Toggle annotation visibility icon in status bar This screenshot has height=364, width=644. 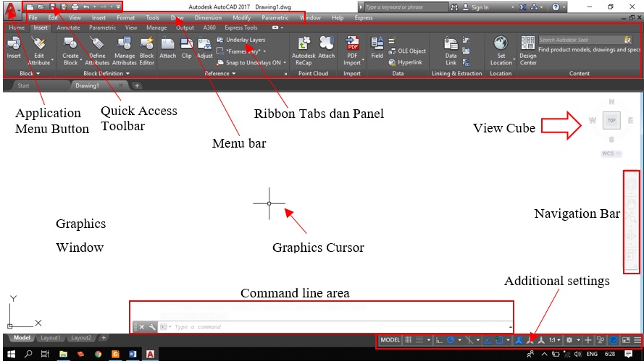(x=519, y=340)
